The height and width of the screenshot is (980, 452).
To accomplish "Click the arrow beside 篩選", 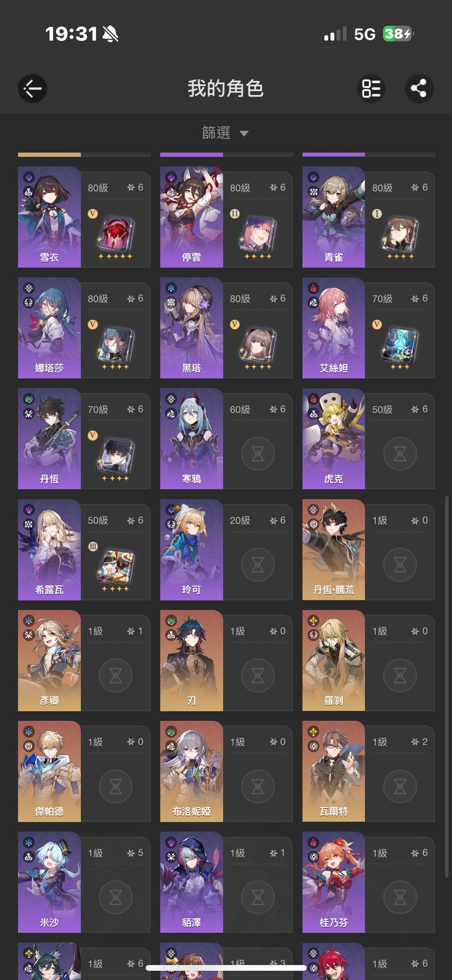I will coord(244,133).
